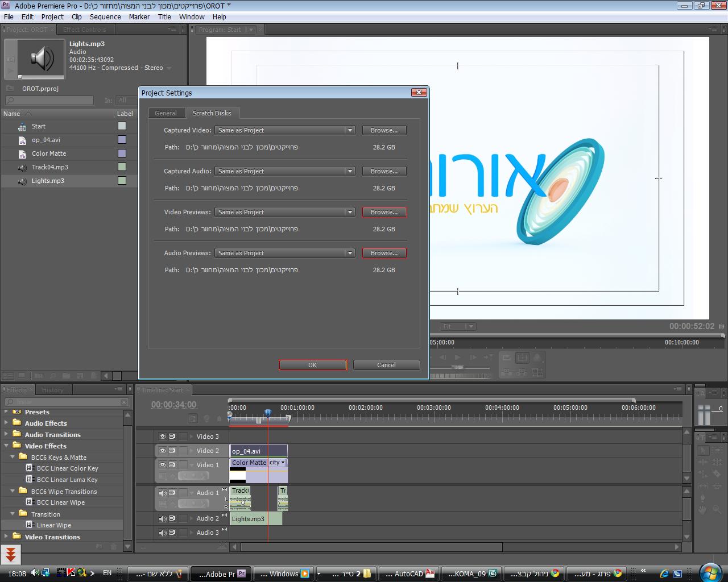Switch Project panel to List View
Screen dimensions: 728x582
point(8,376)
